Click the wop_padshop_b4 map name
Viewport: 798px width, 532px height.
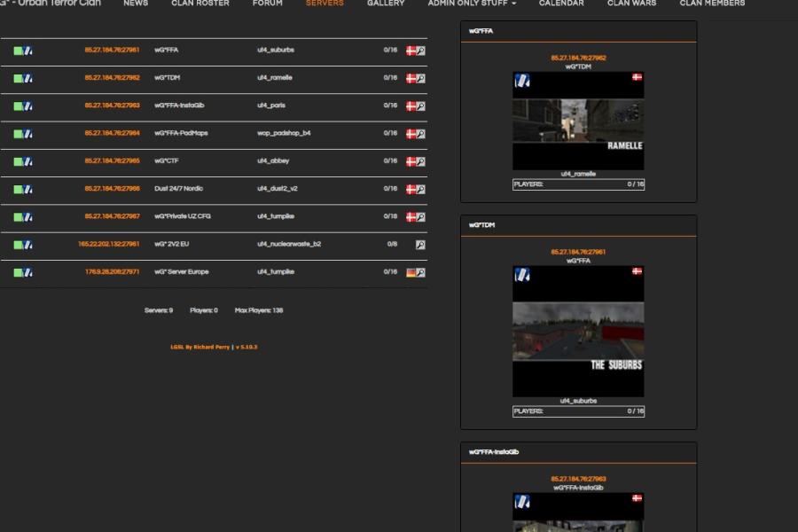pos(284,133)
